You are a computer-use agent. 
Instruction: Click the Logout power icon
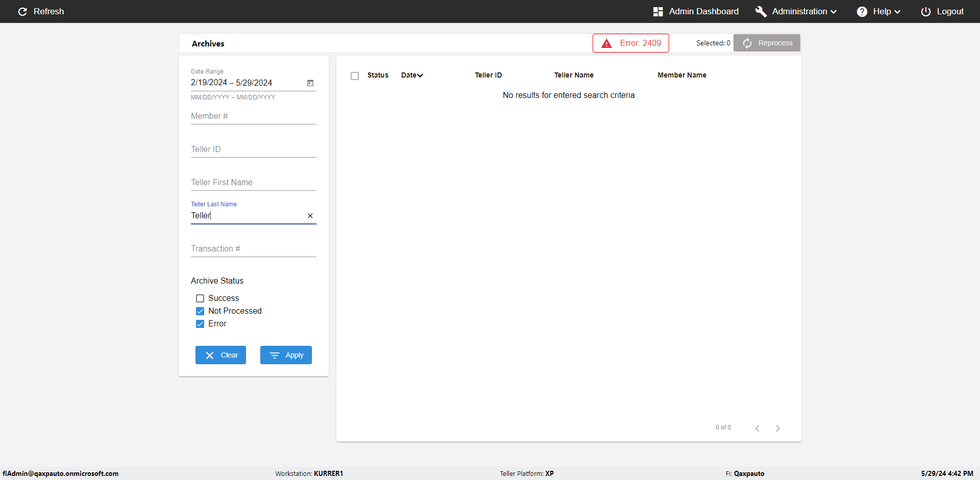[x=926, y=11]
